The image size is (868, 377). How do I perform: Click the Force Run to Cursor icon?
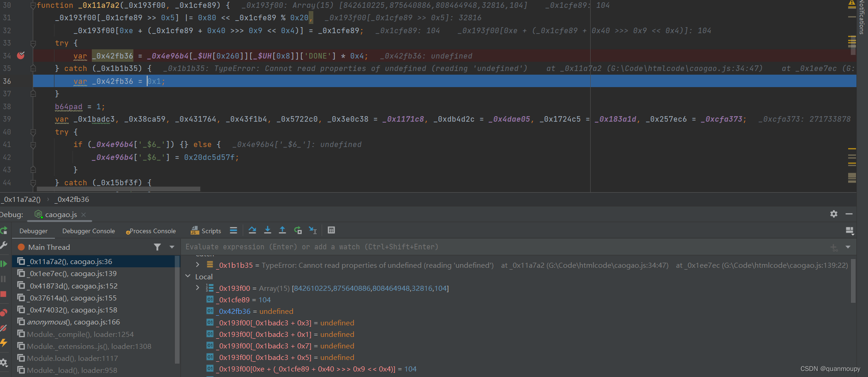click(298, 230)
